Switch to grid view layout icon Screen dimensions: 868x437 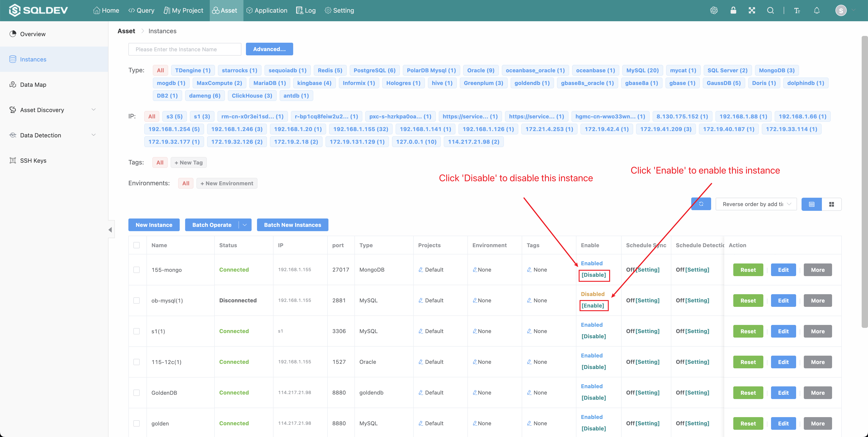tap(831, 204)
